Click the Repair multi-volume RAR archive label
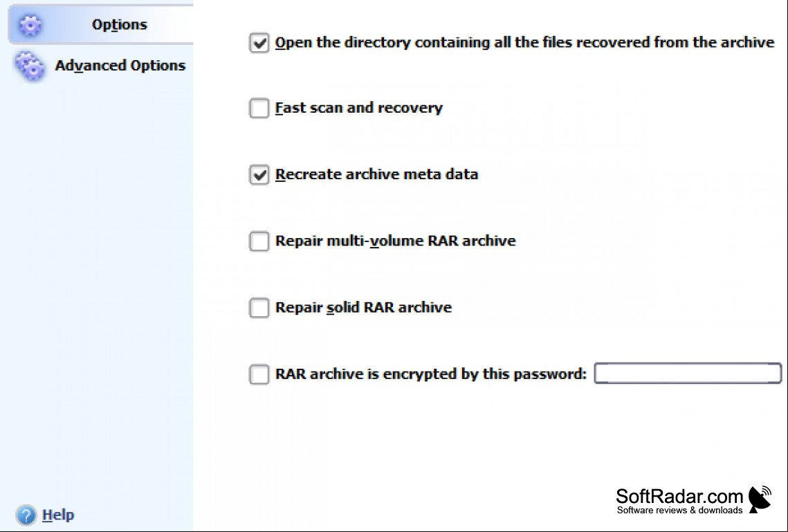 click(x=396, y=241)
